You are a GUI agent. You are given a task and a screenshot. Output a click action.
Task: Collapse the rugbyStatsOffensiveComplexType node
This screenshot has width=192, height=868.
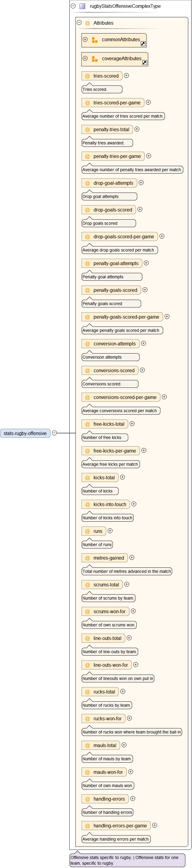tap(73, 6)
